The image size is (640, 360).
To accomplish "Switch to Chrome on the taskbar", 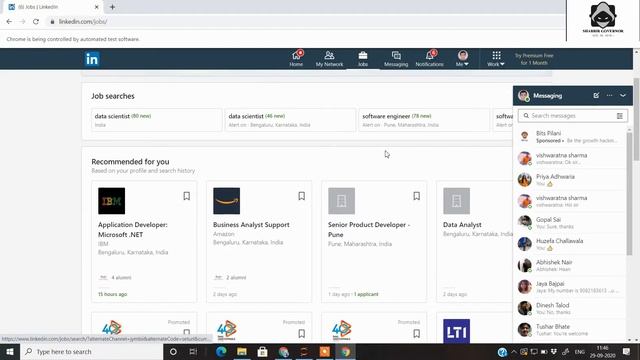I will click(x=345, y=351).
